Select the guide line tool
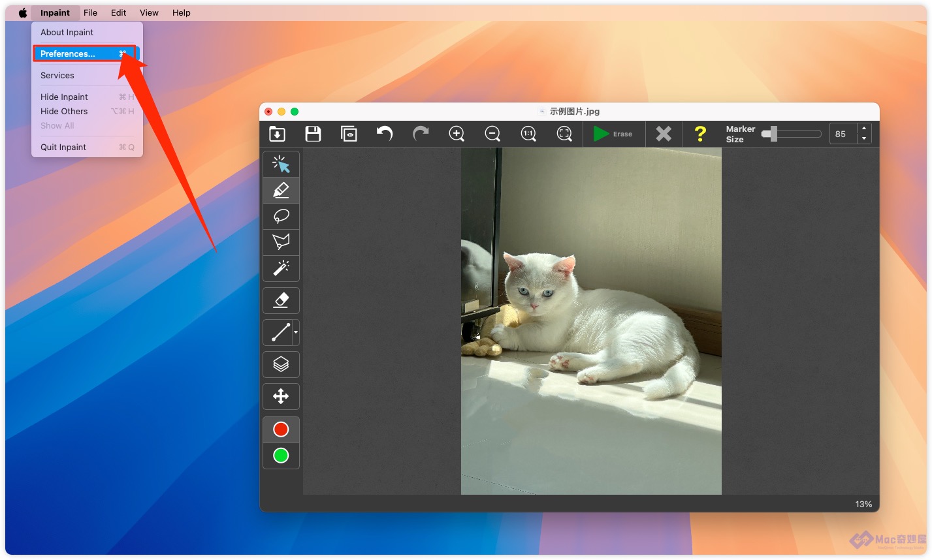932x560 pixels. coord(280,332)
